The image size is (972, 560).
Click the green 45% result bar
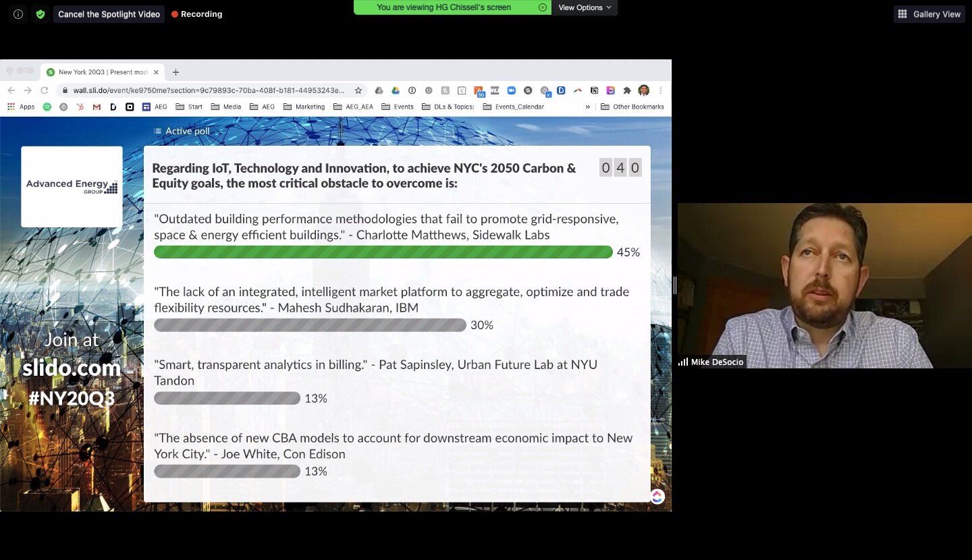(x=383, y=252)
